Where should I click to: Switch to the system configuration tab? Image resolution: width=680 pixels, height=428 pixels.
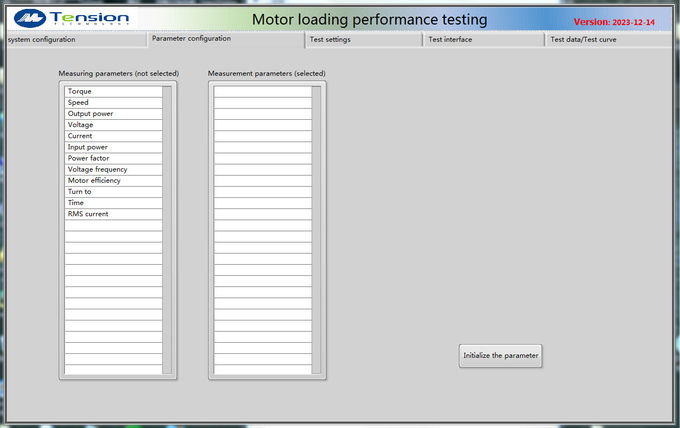[x=40, y=40]
